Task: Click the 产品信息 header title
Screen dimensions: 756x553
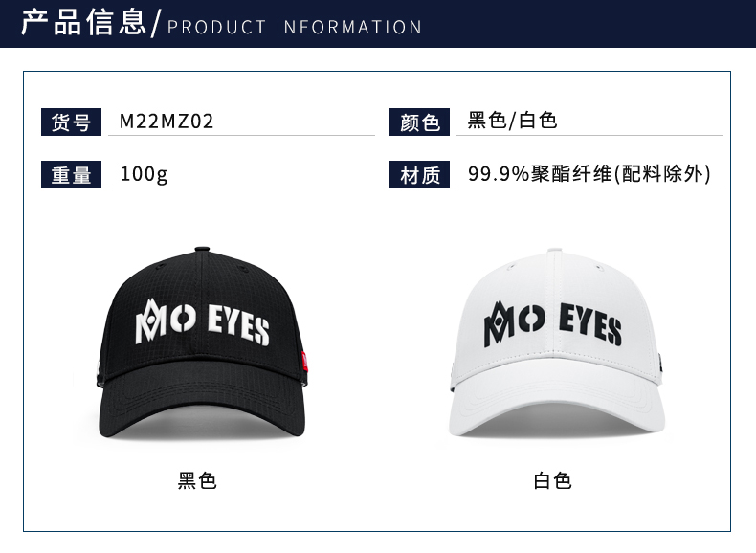Action: (83, 22)
